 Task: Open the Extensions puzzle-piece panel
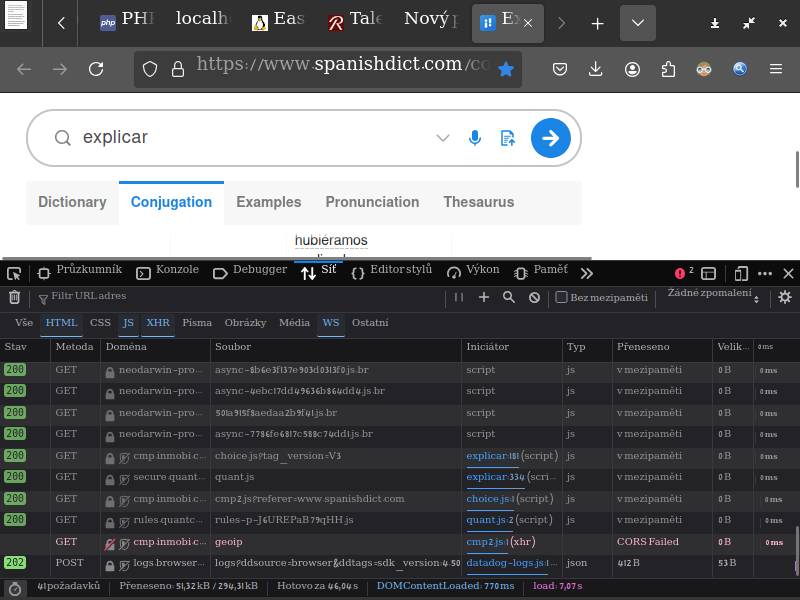click(x=668, y=69)
